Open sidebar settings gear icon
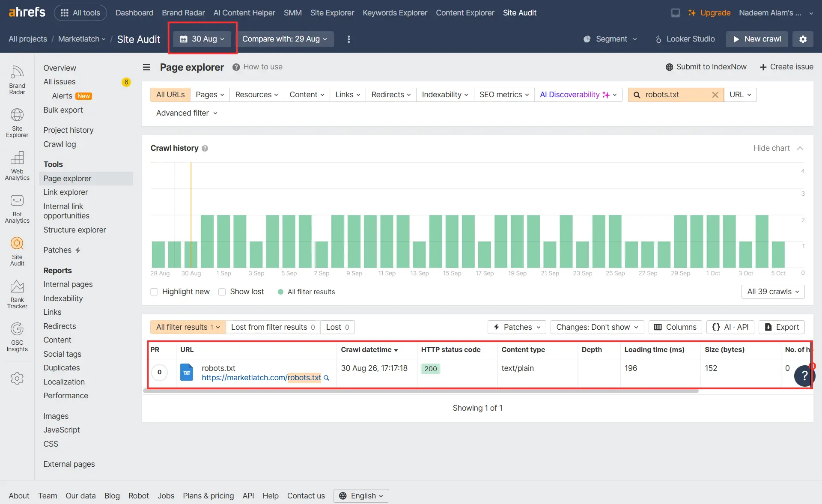This screenshot has width=822, height=504. tap(17, 379)
